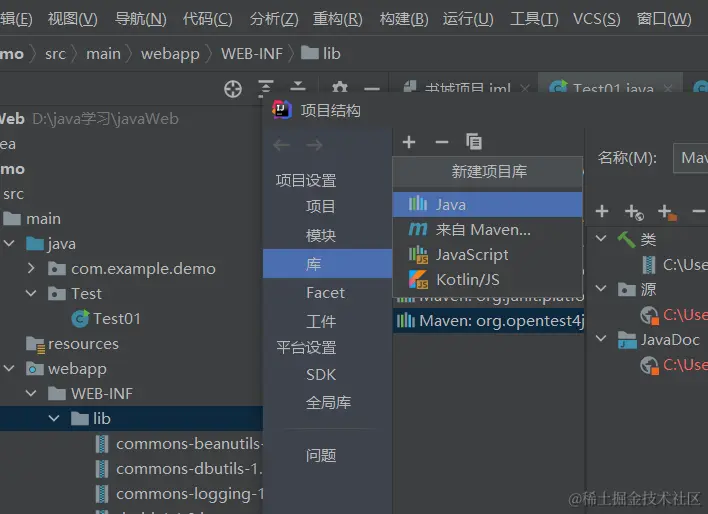Image resolution: width=708 pixels, height=514 pixels.
Task: Click the JavaDoc folder icon
Action: [x=627, y=340]
